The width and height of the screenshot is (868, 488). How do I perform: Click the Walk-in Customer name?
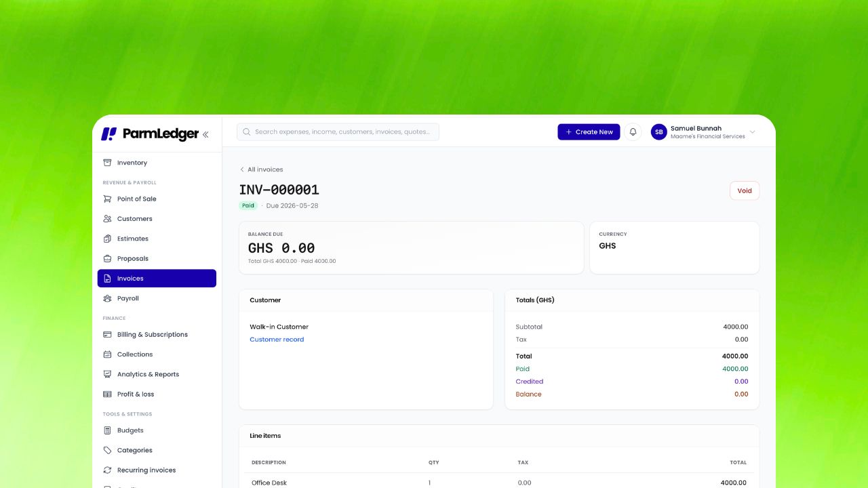click(x=279, y=327)
